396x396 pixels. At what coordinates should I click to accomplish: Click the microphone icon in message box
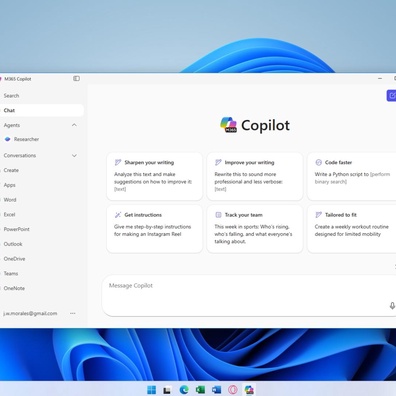pos(392,305)
